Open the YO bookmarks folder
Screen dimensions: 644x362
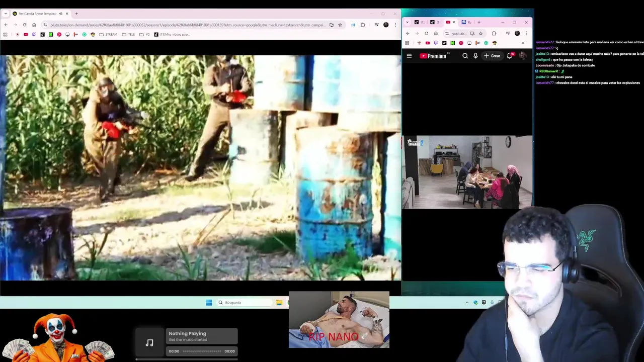click(x=144, y=34)
